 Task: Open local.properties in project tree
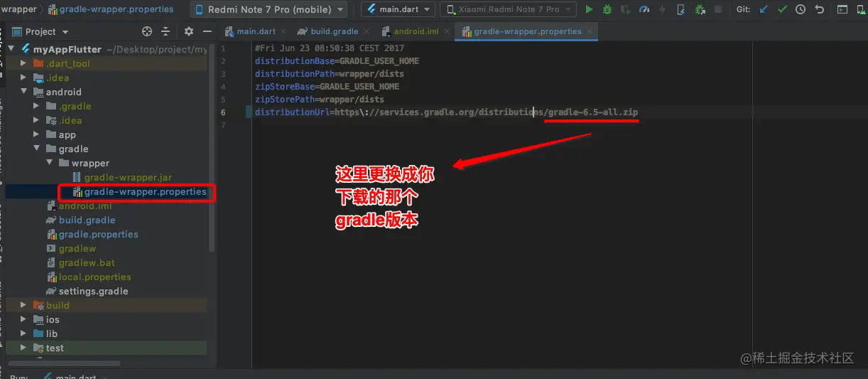[x=94, y=277]
